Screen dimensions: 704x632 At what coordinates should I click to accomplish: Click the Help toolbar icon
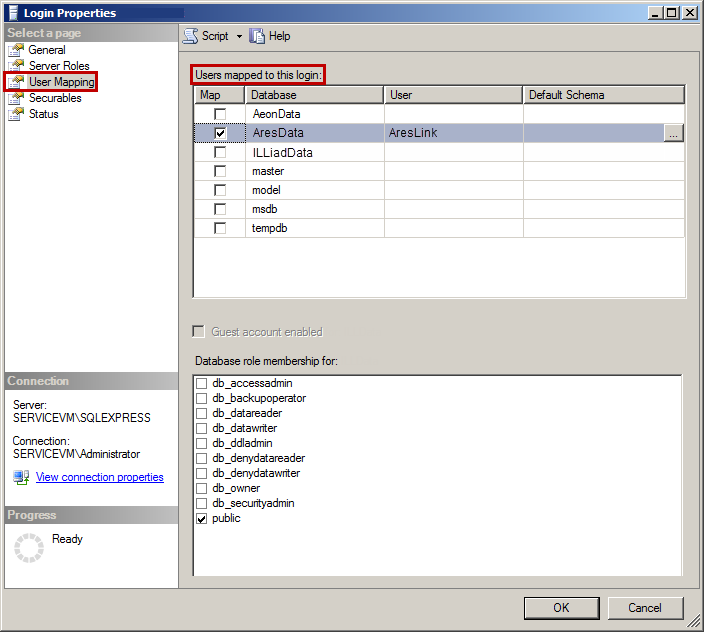(258, 36)
